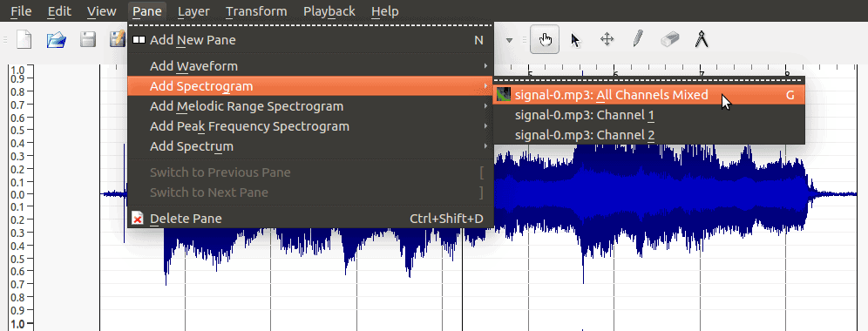Click the red X Delete Pane icon
This screenshot has height=331, width=868.
pyautogui.click(x=138, y=219)
